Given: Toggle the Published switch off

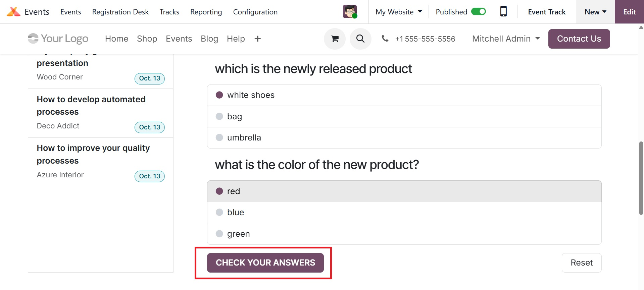Looking at the screenshot, I should pyautogui.click(x=478, y=12).
